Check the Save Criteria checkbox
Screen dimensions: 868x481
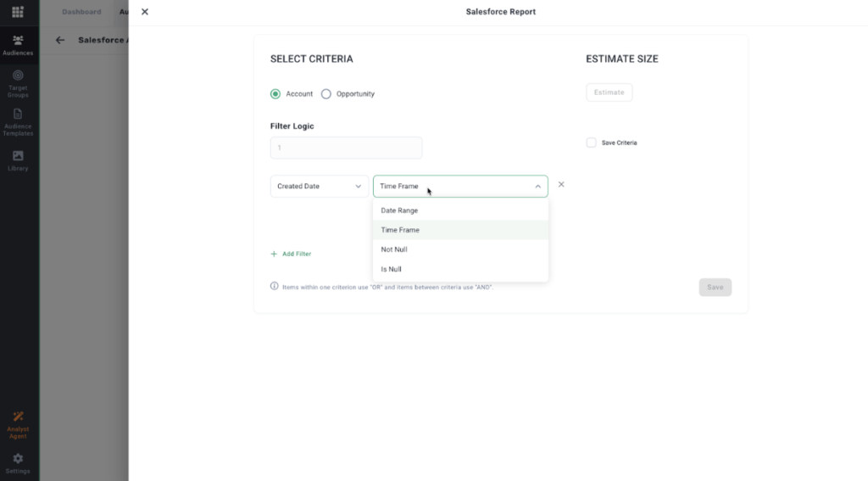pos(591,143)
